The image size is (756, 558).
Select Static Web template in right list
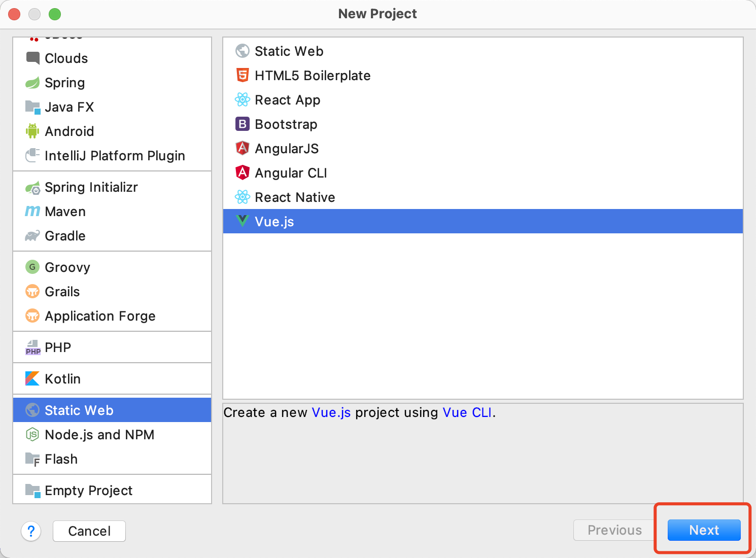tap(289, 51)
